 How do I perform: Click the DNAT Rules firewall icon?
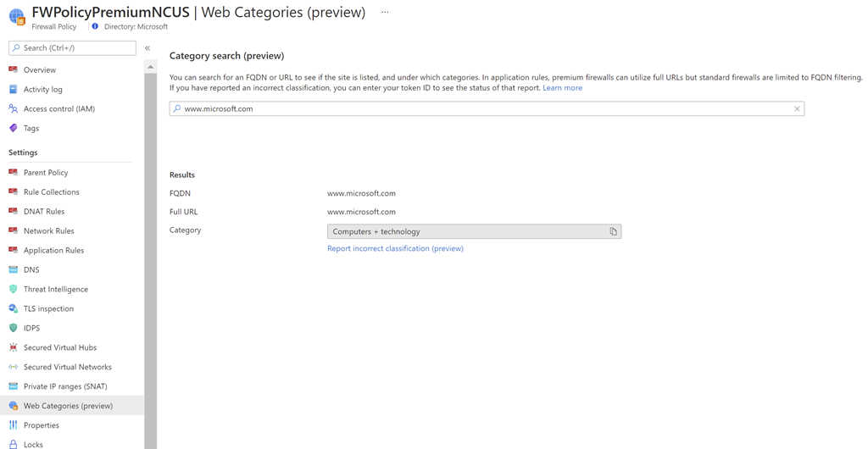coord(14,211)
